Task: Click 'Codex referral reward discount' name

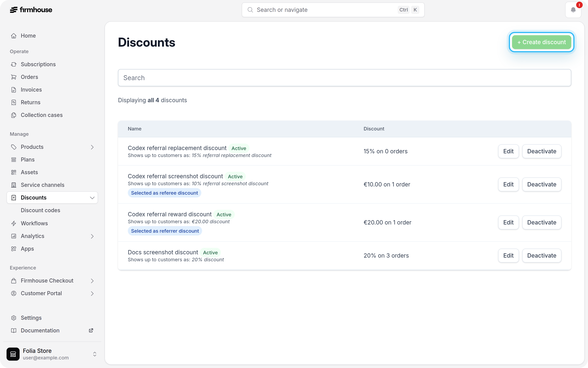Action: tap(170, 214)
